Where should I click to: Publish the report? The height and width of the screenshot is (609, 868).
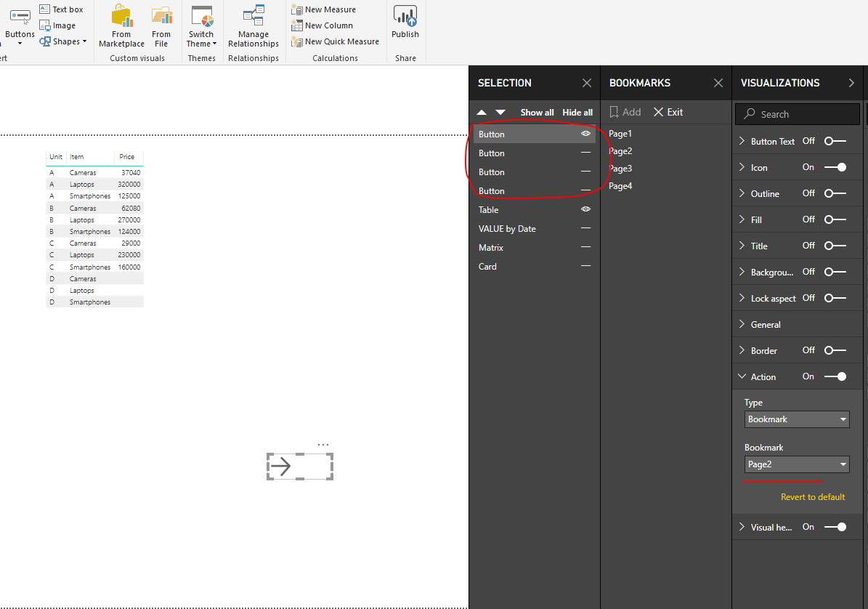click(x=405, y=22)
